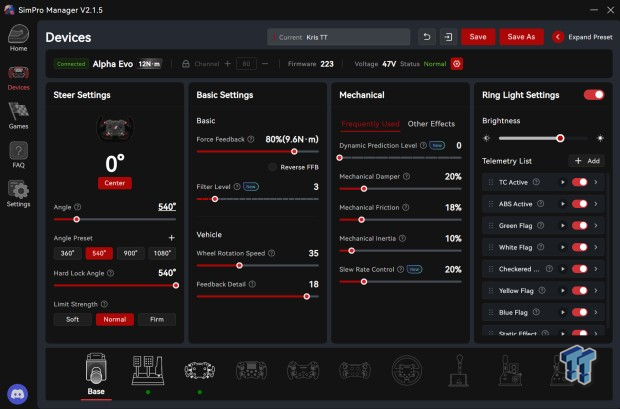Click the red Center button
This screenshot has width=620, height=409.
click(115, 183)
